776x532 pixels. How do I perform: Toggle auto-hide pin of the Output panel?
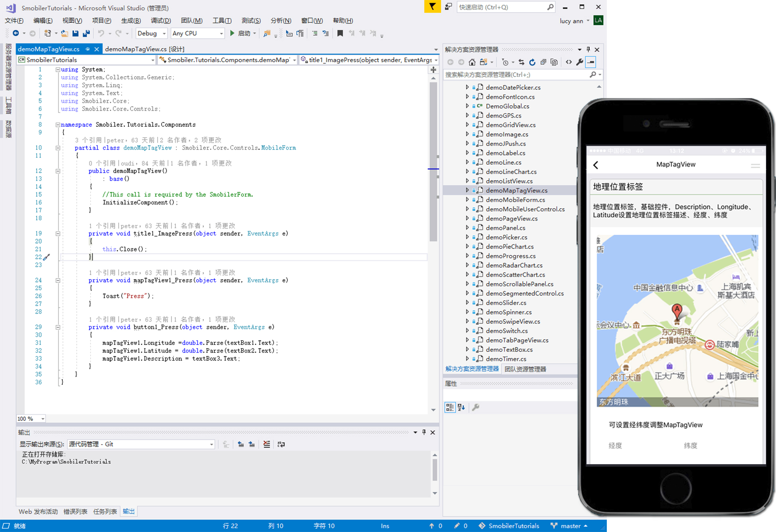click(x=424, y=432)
